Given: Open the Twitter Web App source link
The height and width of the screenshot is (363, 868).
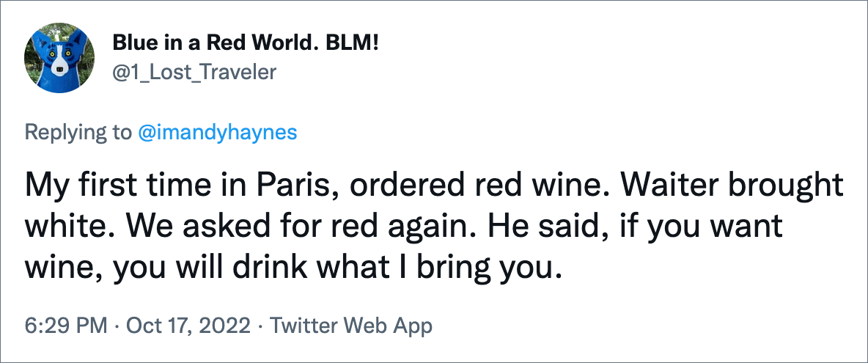Looking at the screenshot, I should pos(351,326).
